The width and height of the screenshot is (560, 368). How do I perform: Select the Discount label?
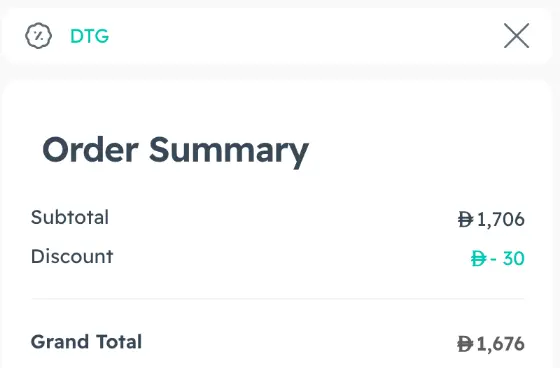click(x=72, y=257)
